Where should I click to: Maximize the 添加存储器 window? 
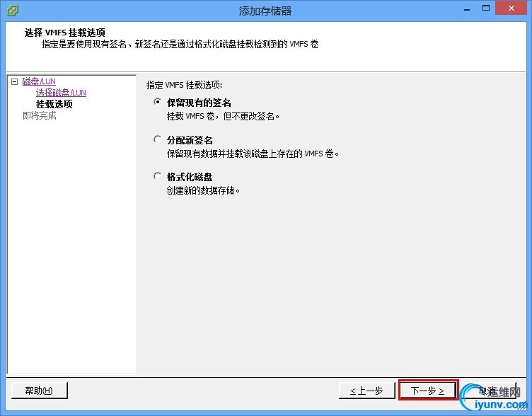[486, 8]
